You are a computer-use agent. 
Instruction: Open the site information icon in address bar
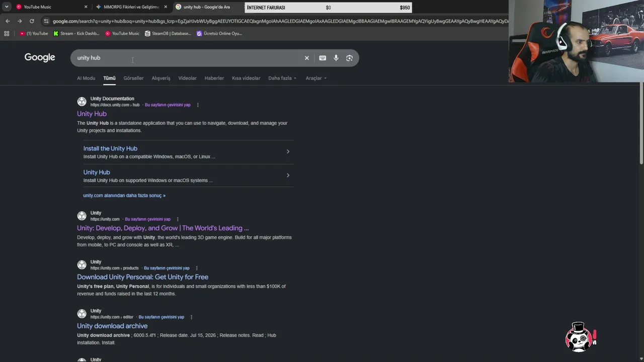tap(46, 21)
